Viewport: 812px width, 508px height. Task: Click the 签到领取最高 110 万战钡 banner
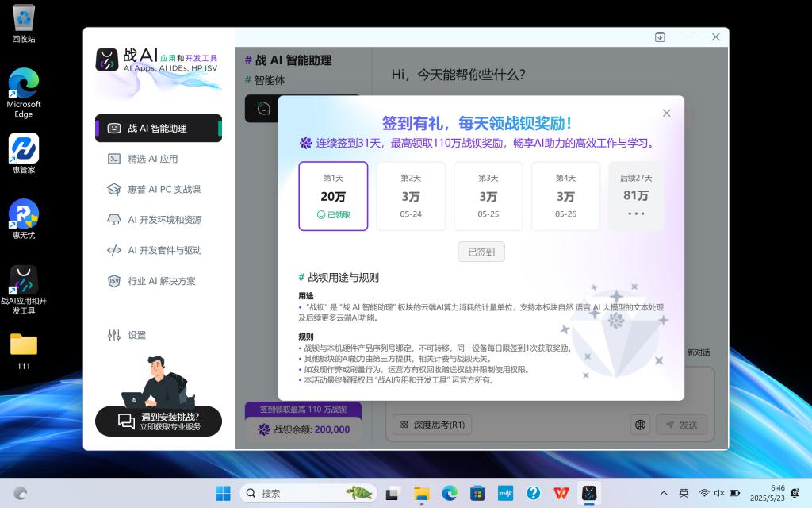(303, 410)
